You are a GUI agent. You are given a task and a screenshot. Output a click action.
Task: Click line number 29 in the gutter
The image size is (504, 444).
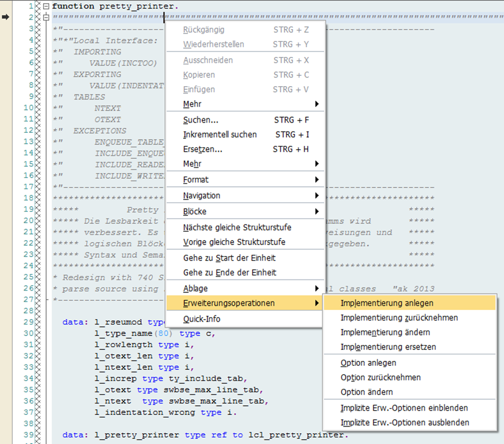29,322
